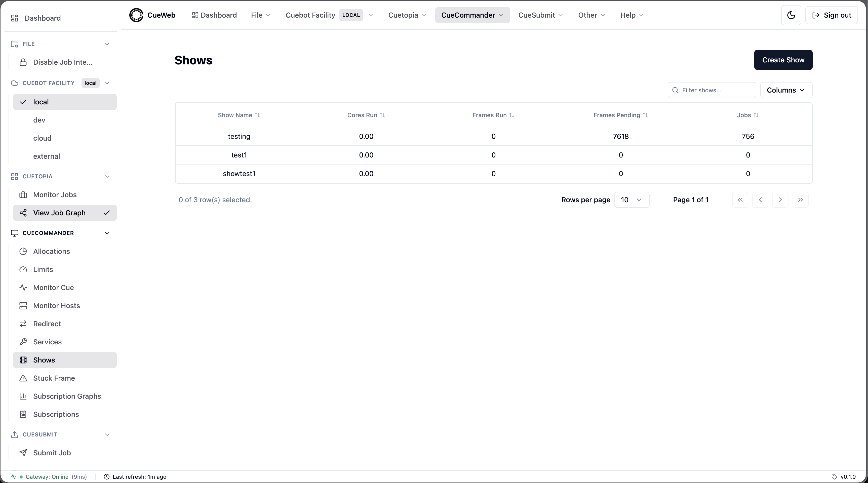The width and height of the screenshot is (868, 483).
Task: Select the testing show row name
Action: 239,136
